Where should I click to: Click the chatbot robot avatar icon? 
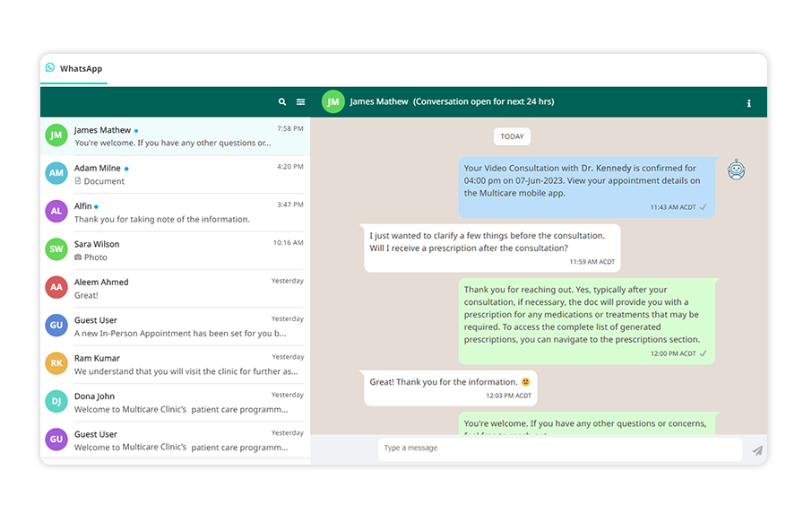pos(736,170)
